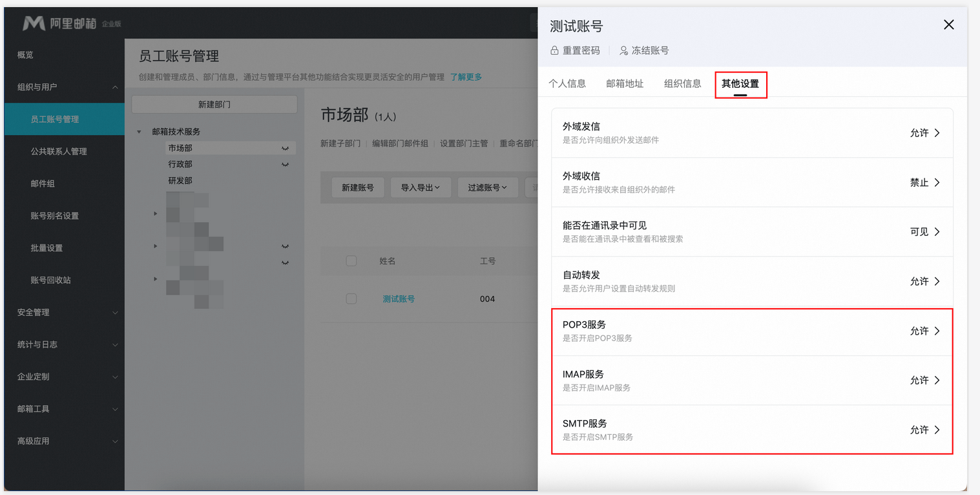
Task: Click the chevron on IMAP服务 row
Action: 937,381
